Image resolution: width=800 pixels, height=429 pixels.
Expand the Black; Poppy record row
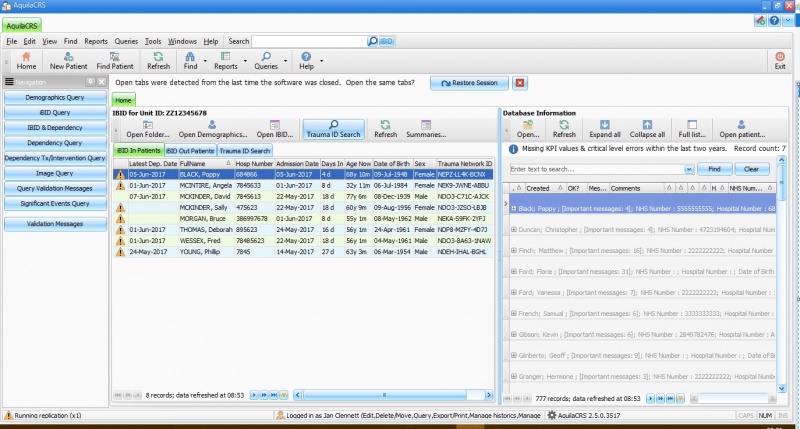point(514,209)
